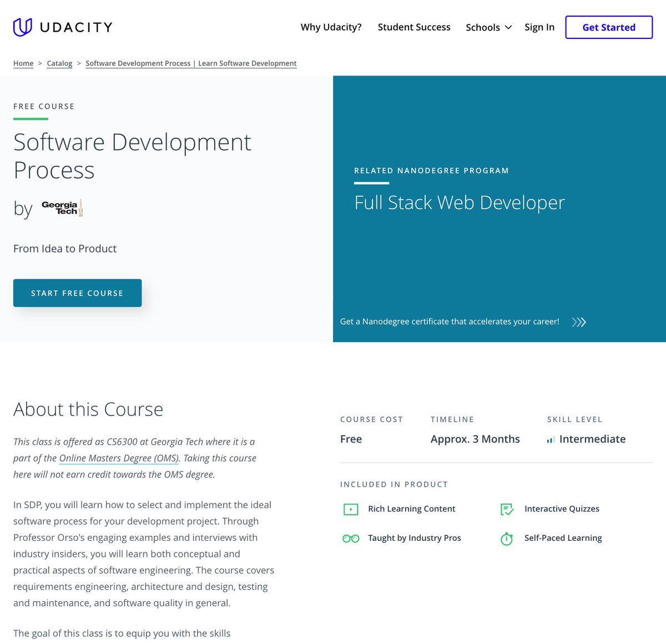Go to the Home breadcrumb link
Viewport: 666px width, 644px height.
23,63
